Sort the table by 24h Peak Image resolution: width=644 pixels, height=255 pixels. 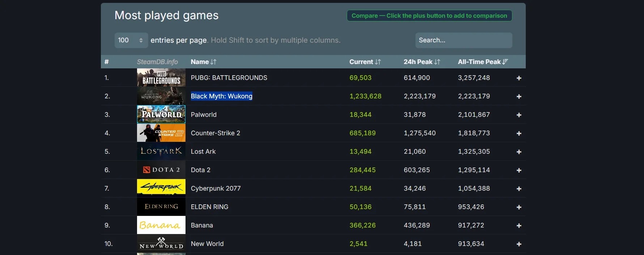click(422, 62)
